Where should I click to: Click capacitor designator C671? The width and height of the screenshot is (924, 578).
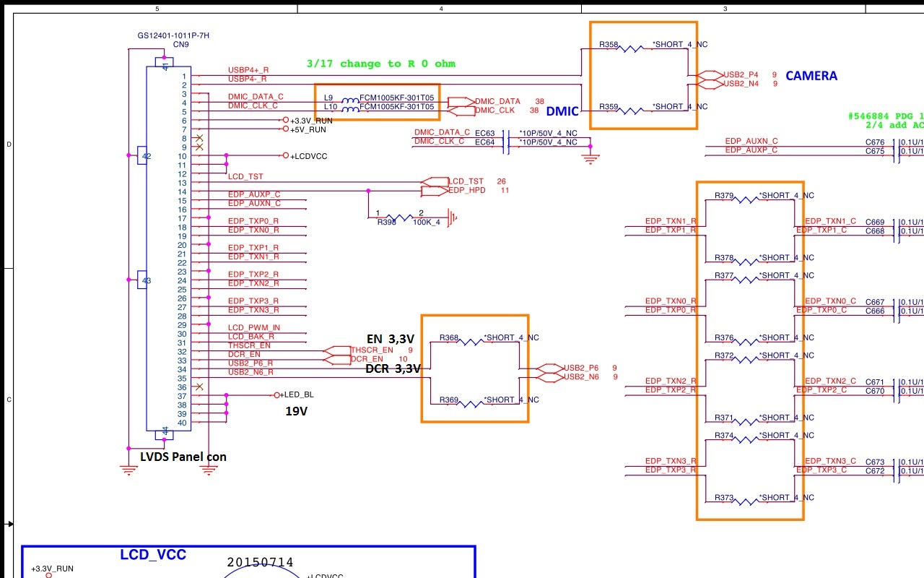[875, 382]
